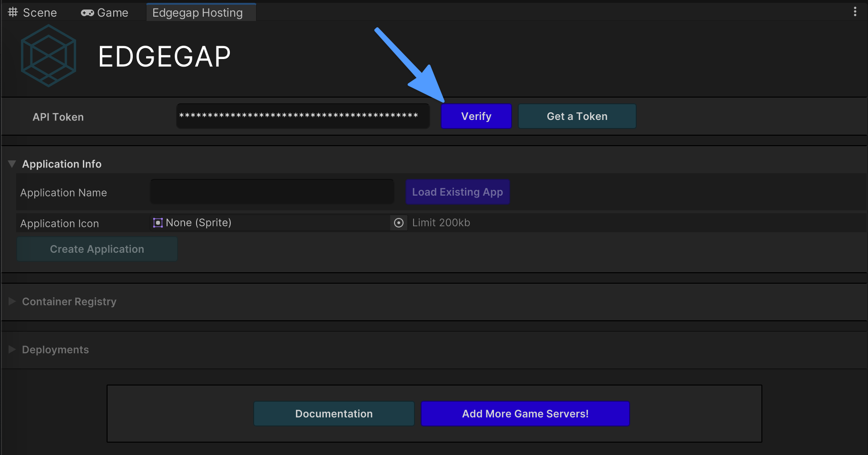The image size is (868, 455).
Task: Click Add More Game Servers button
Action: (x=525, y=414)
